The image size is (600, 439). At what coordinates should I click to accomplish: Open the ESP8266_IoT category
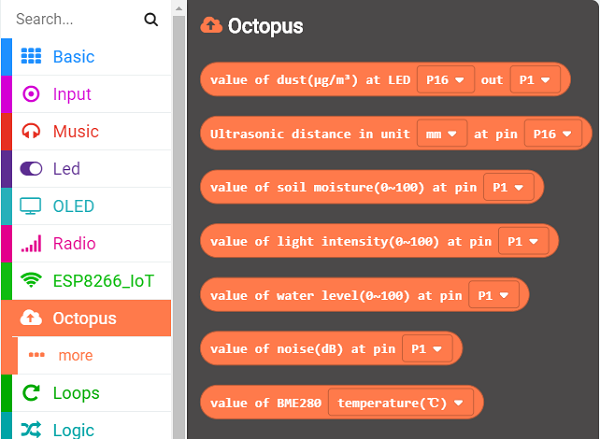point(86,281)
